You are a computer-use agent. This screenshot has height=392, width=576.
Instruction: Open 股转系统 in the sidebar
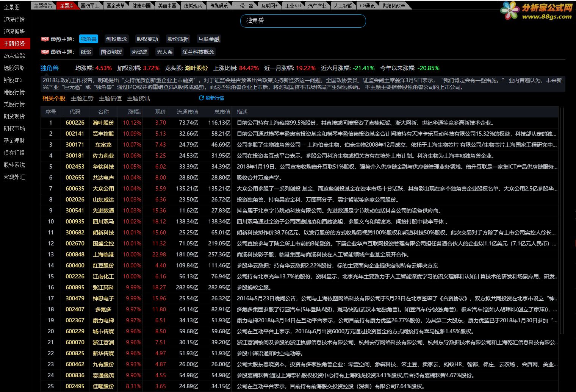click(x=14, y=165)
